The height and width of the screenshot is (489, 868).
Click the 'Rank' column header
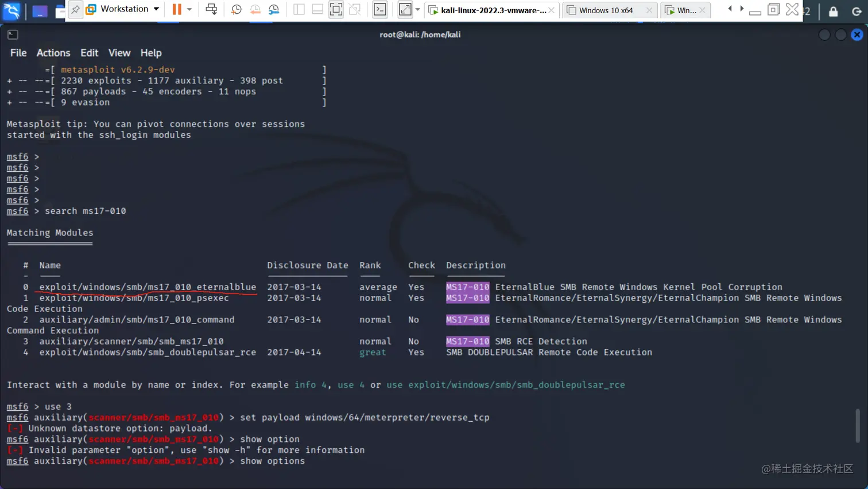pos(370,265)
